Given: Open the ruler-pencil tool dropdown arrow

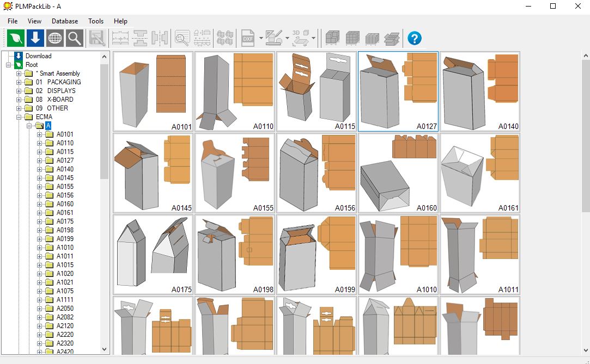Looking at the screenshot, I should click(x=287, y=38).
